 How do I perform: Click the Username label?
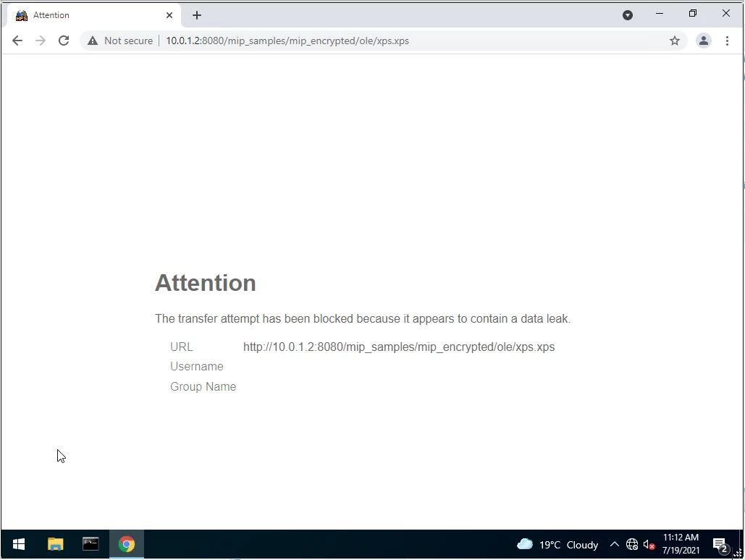(197, 367)
